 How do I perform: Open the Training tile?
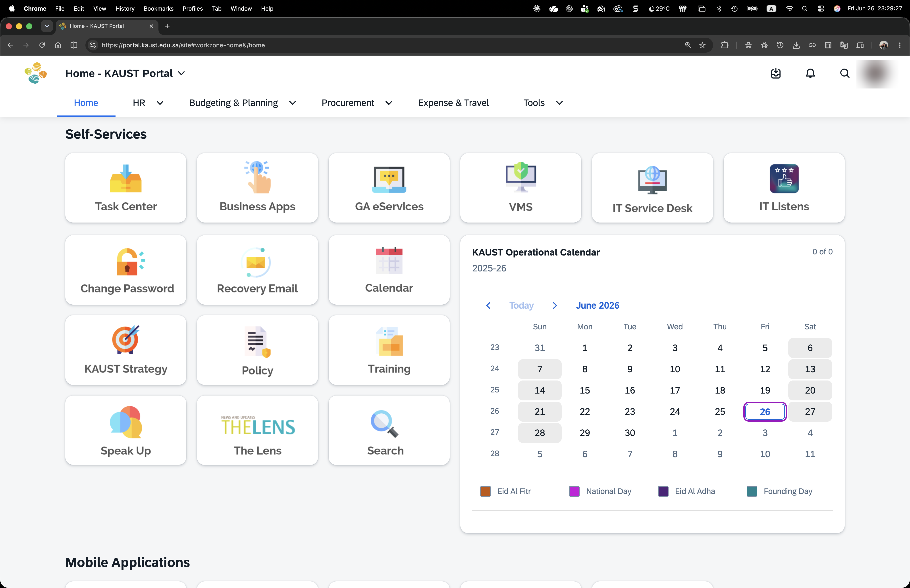389,350
